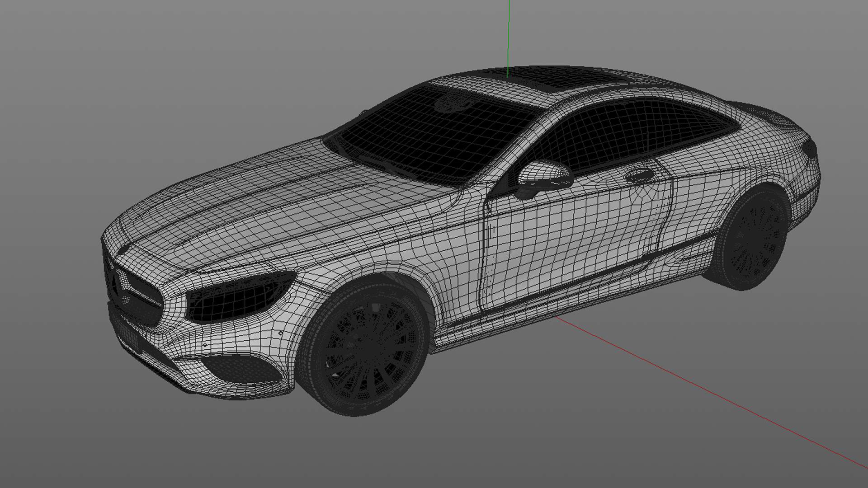Click the tail light at car's rear
The width and height of the screenshot is (868, 488).
point(809,148)
